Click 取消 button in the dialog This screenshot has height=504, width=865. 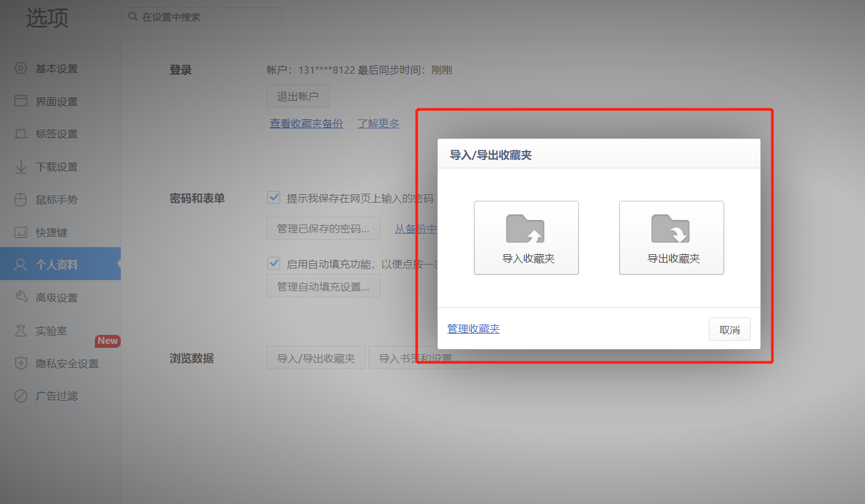point(729,329)
